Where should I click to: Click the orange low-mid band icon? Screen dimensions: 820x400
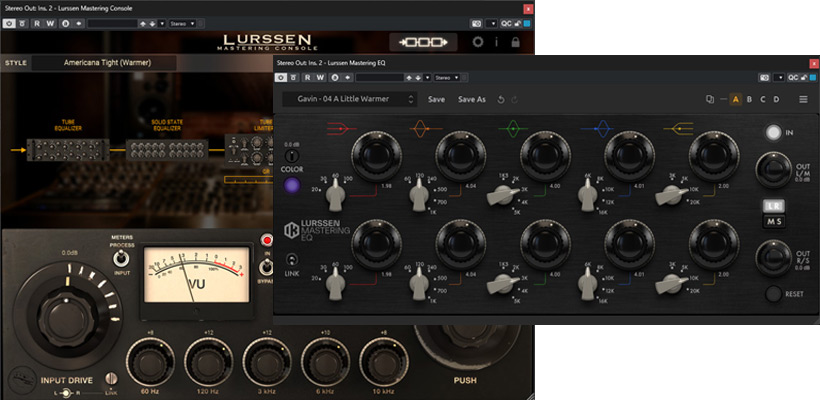pos(426,128)
